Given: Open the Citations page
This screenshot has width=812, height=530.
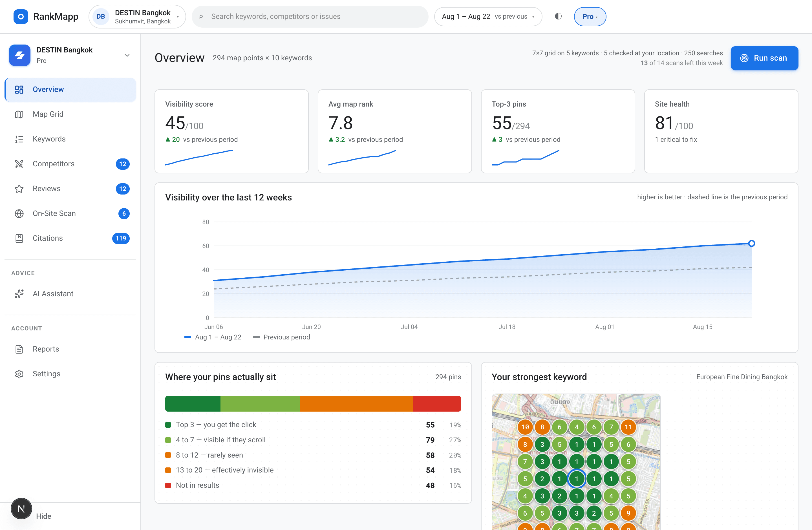Looking at the screenshot, I should (70, 238).
